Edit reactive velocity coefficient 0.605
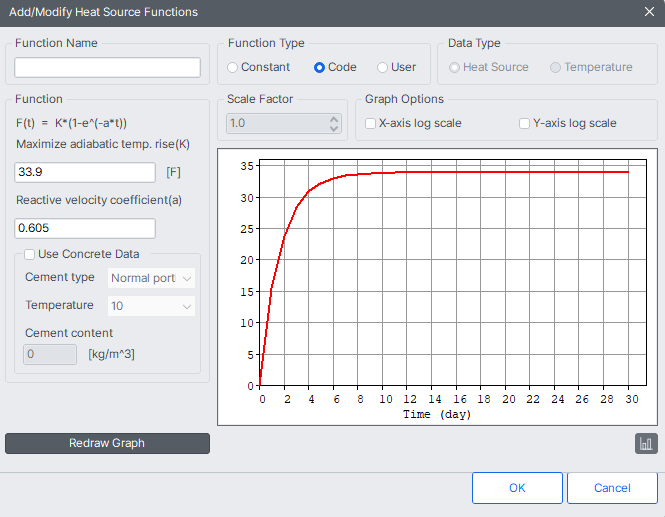The image size is (665, 517). click(x=85, y=228)
